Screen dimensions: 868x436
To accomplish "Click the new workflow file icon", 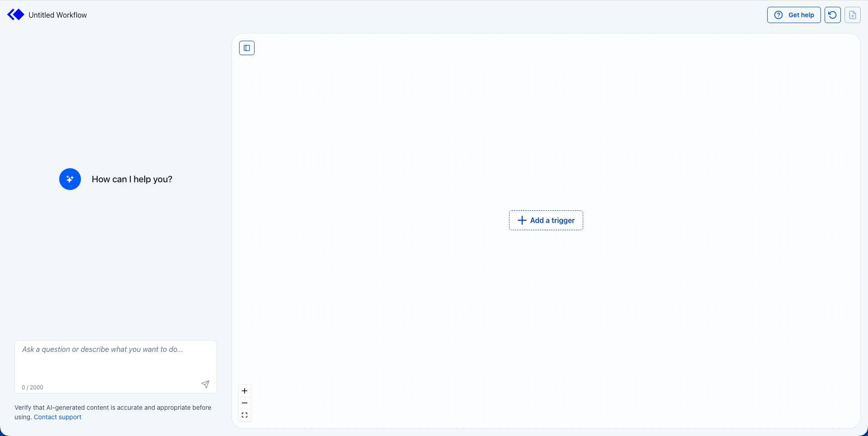I will coord(853,15).
